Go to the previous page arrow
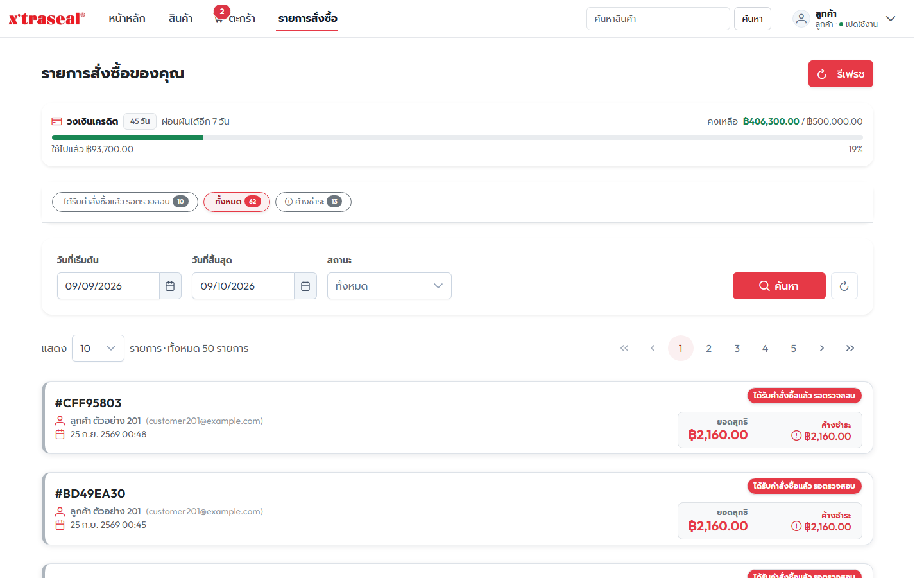The width and height of the screenshot is (924, 578). point(653,348)
